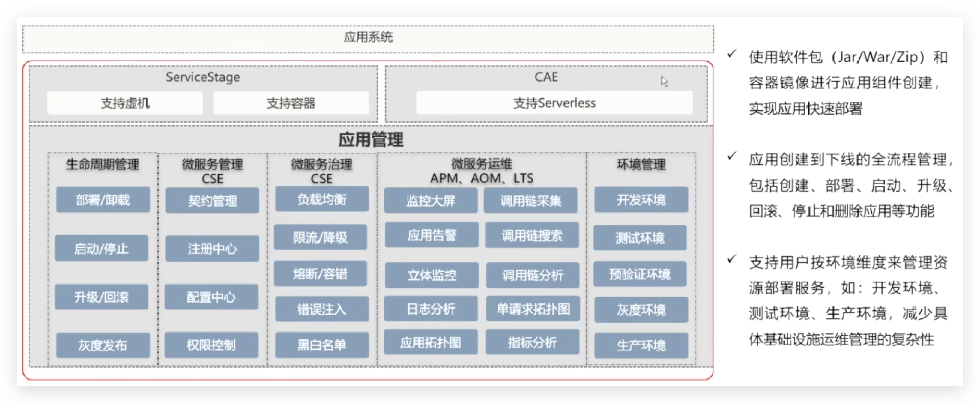Click the 限流/降级 block
Screen dimensions: 980x403
[321, 237]
